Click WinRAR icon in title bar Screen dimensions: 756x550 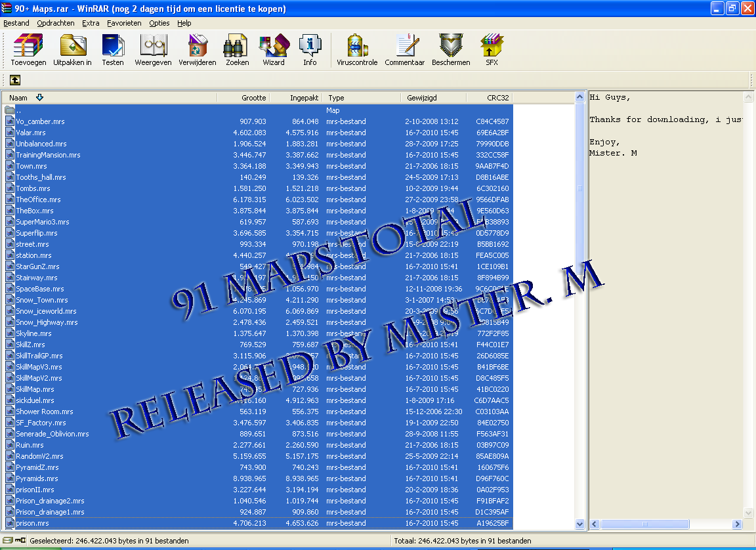pyautogui.click(x=7, y=8)
